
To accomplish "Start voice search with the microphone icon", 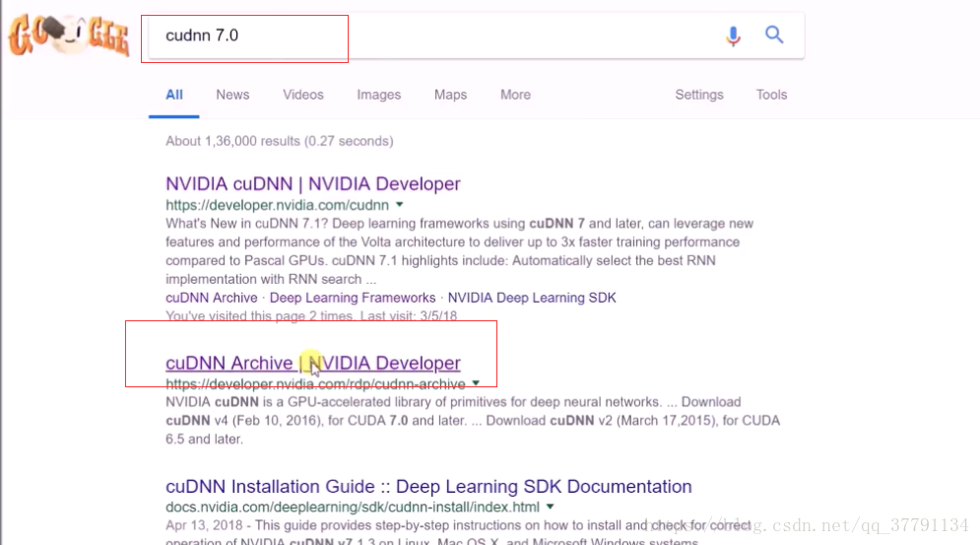I will (x=733, y=35).
